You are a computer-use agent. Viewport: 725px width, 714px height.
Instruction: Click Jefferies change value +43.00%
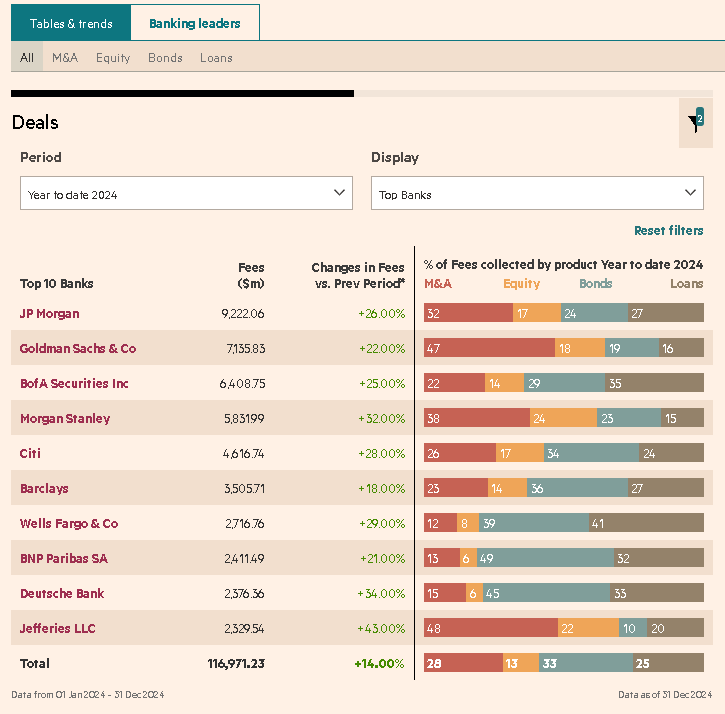point(381,628)
